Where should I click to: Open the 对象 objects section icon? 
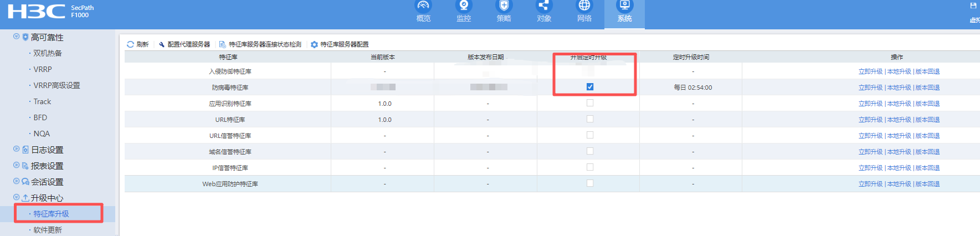544,6
